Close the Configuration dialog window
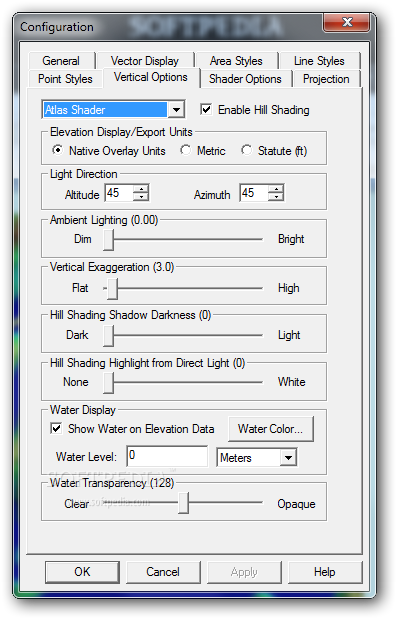Image resolution: width=397 pixels, height=619 pixels. point(347,22)
